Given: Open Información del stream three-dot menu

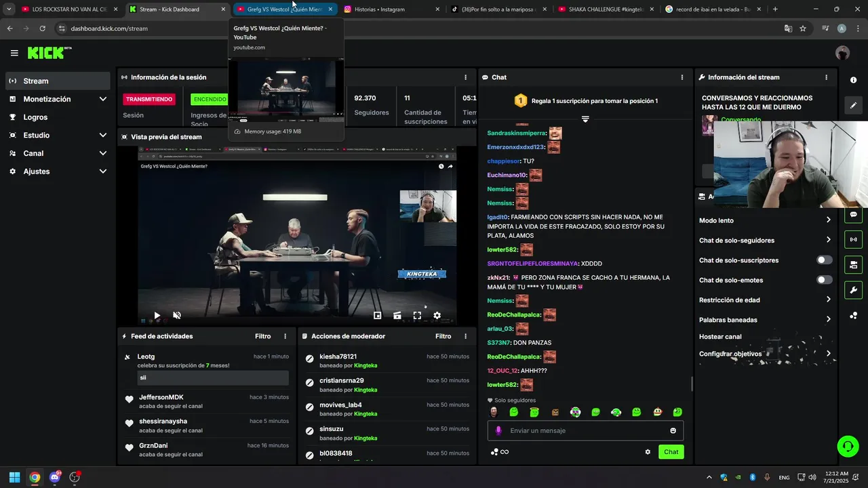Looking at the screenshot, I should (x=826, y=77).
